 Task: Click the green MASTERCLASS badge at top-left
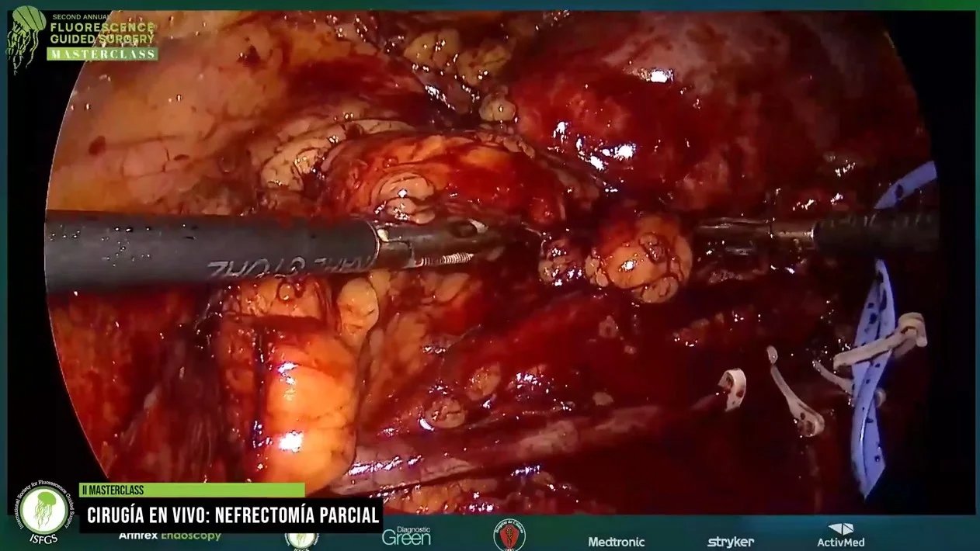(103, 54)
